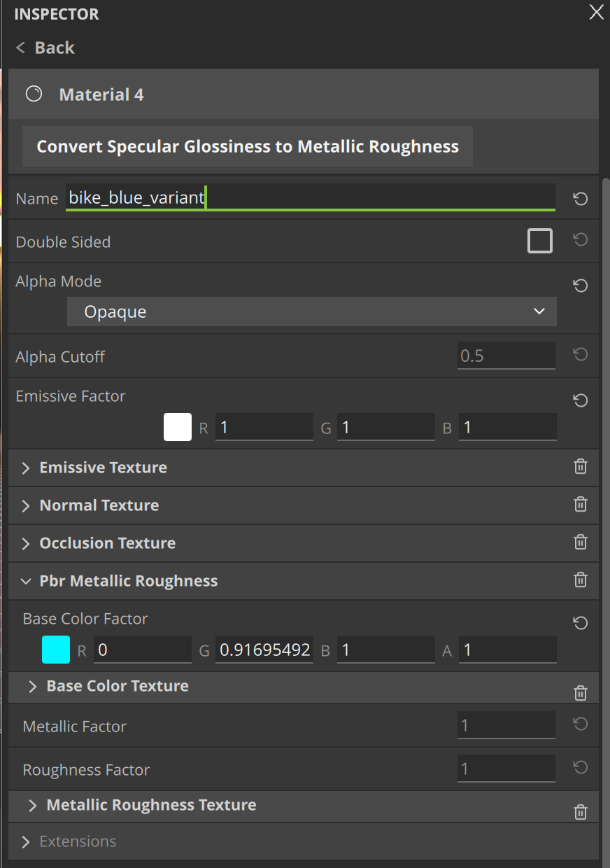Enable the Double Sided checkbox
Image resolution: width=610 pixels, height=868 pixels.
[x=540, y=241]
